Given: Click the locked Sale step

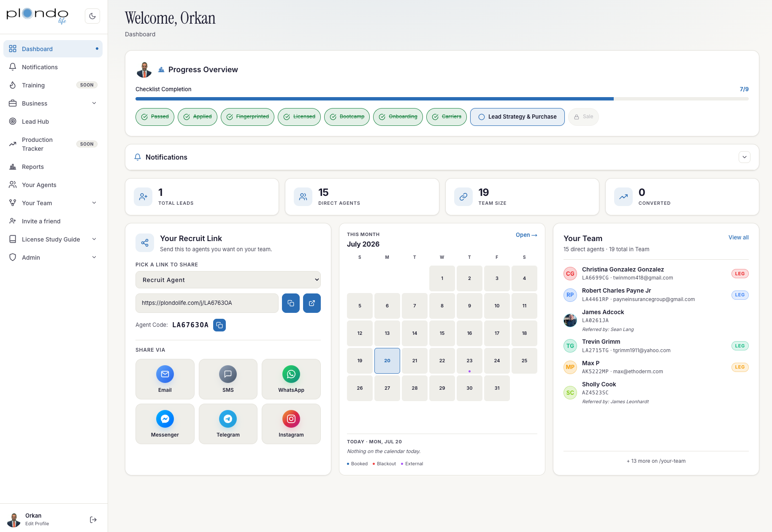Looking at the screenshot, I should pyautogui.click(x=583, y=117).
